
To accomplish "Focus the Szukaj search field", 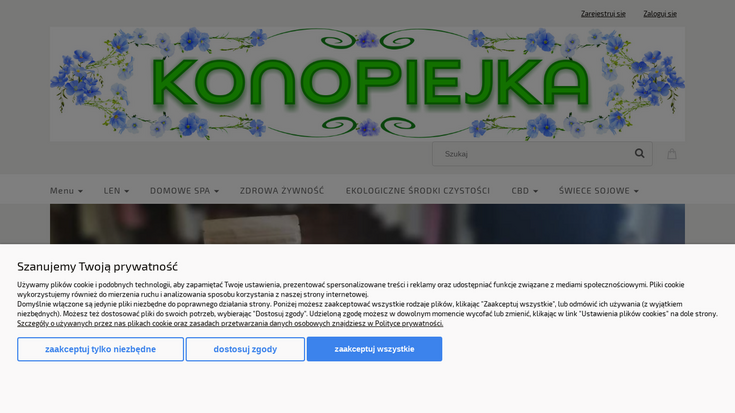I will [x=532, y=154].
